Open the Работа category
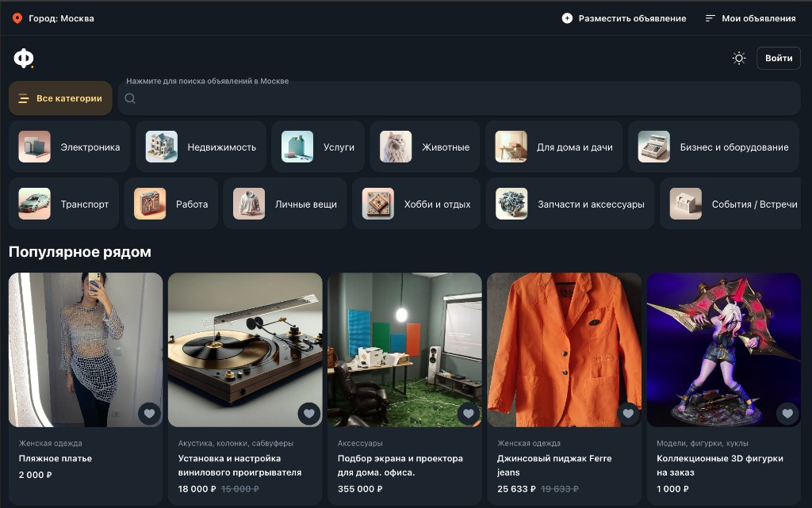 171,204
